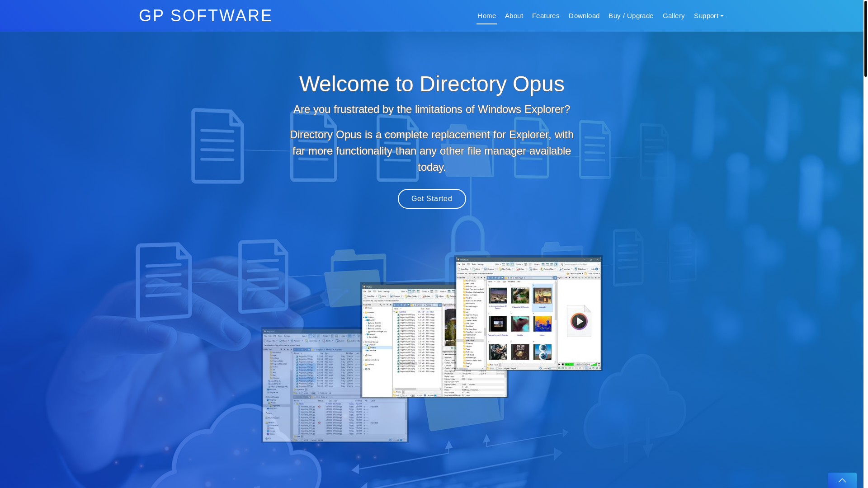
Task: Open the Download page
Action: pyautogui.click(x=584, y=16)
